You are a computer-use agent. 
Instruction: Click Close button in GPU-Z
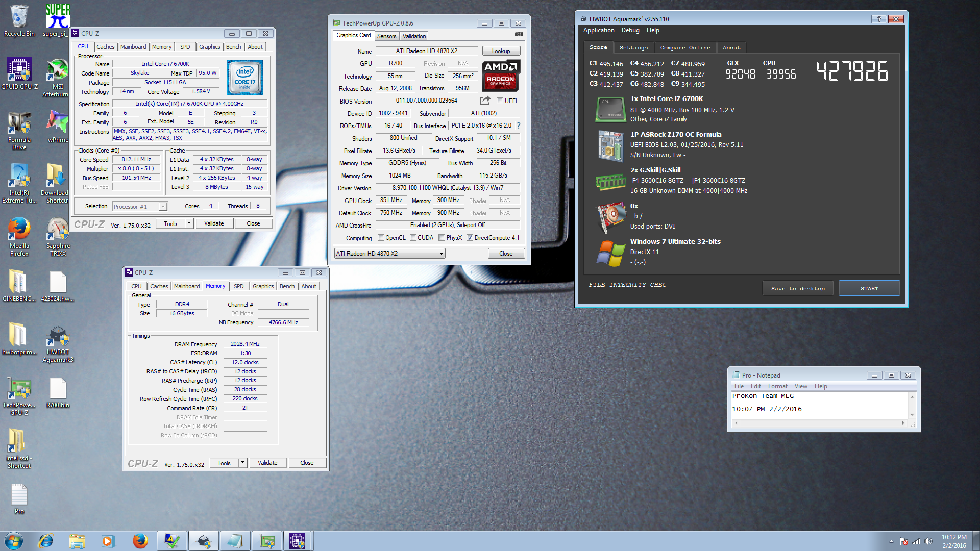(x=506, y=254)
